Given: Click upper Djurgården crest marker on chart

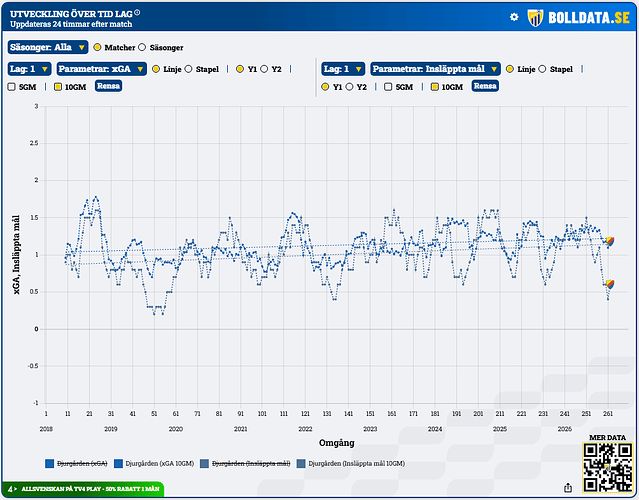Looking at the screenshot, I should (610, 242).
